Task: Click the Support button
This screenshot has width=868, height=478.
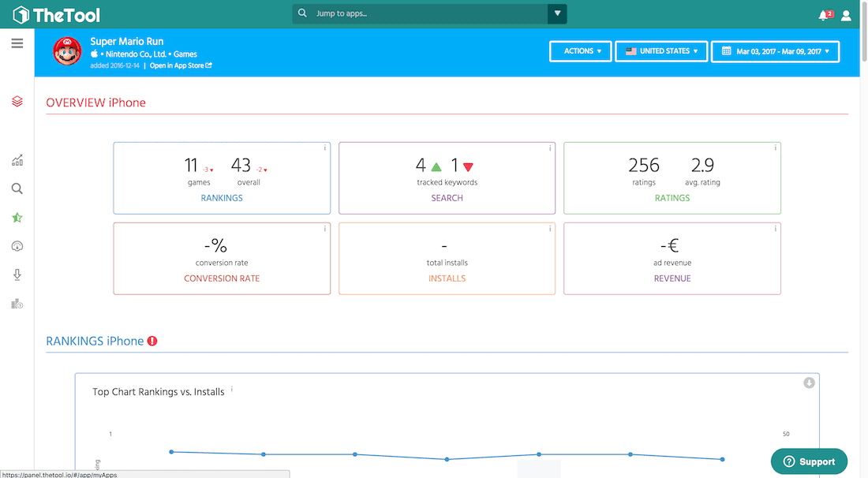Action: [x=809, y=461]
